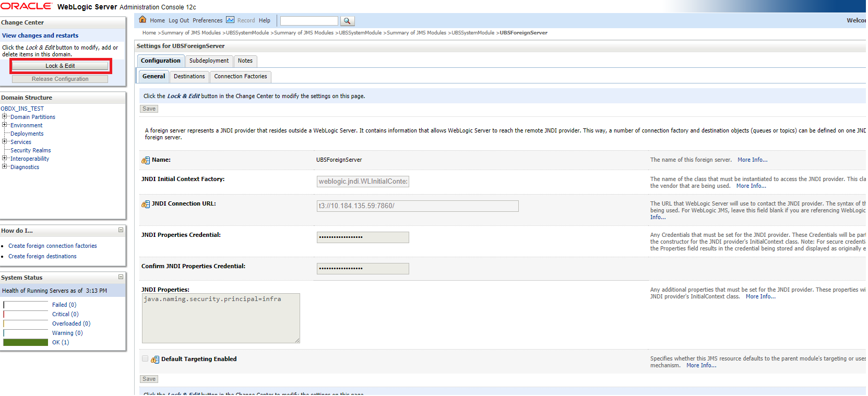Click the Warning (0) status link
The image size is (868, 396).
[x=67, y=333]
